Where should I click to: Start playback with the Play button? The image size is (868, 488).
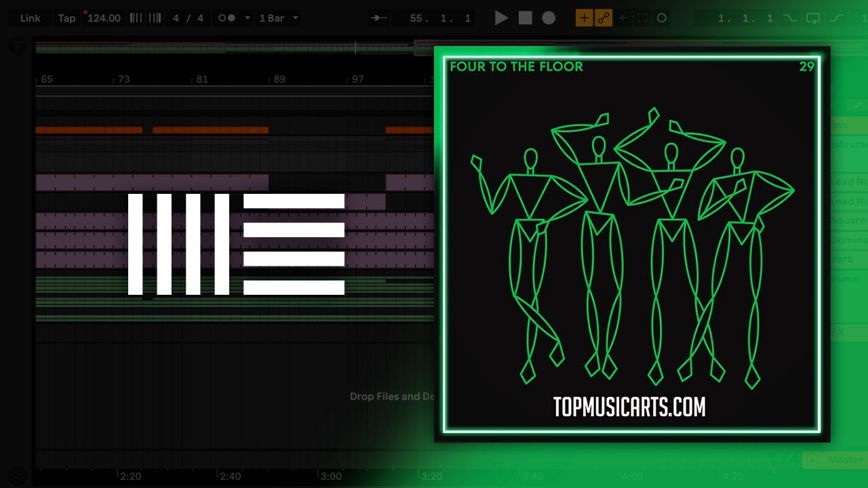point(501,18)
